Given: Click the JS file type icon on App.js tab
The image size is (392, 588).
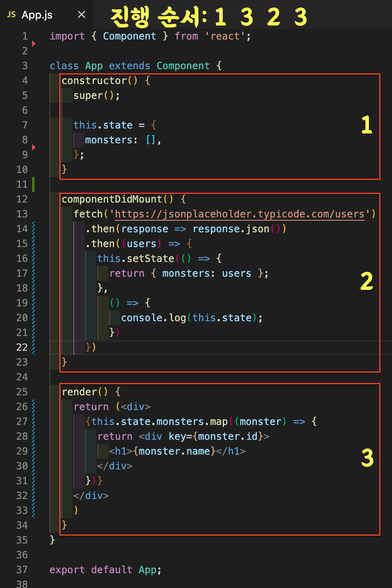Looking at the screenshot, I should pos(12,15).
